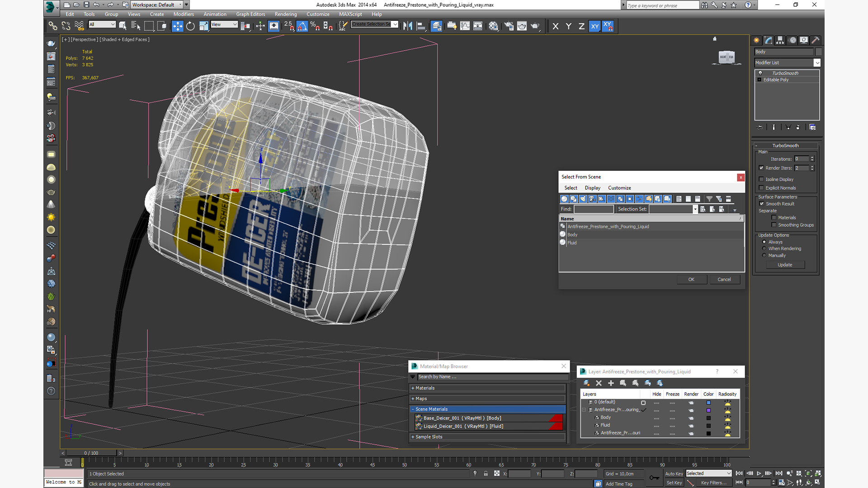Screen dimensions: 868x488
Task: Expand the Maps group in browser
Action: [x=488, y=399]
